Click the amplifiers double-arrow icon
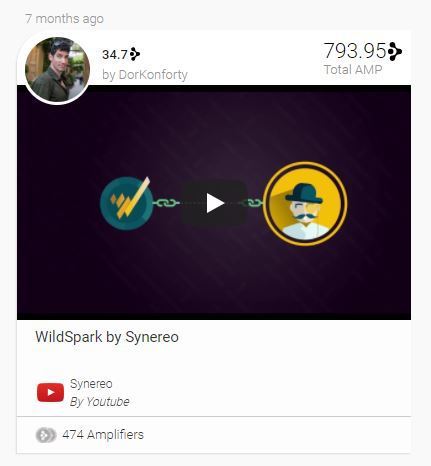 46,435
